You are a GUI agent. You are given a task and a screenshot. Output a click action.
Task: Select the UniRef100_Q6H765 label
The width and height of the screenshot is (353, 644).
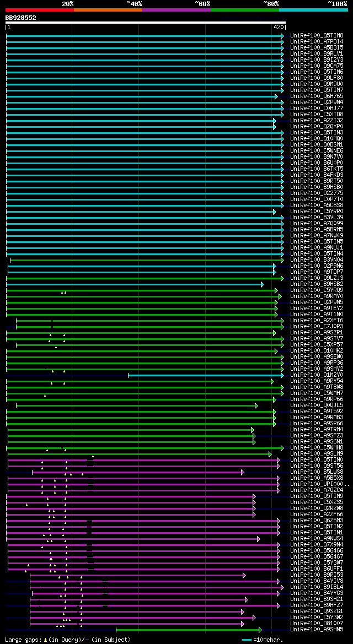pyautogui.click(x=317, y=96)
